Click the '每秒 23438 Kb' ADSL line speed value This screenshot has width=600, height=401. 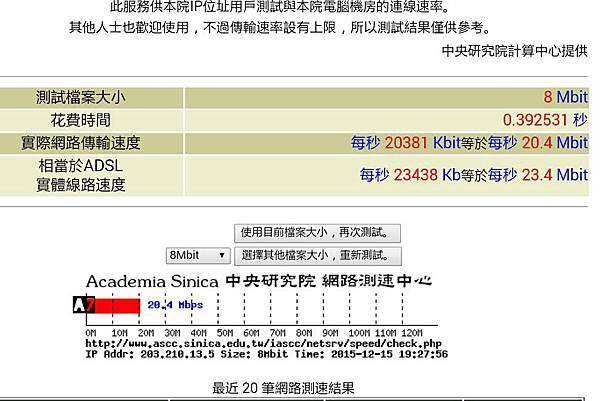pyautogui.click(x=410, y=175)
